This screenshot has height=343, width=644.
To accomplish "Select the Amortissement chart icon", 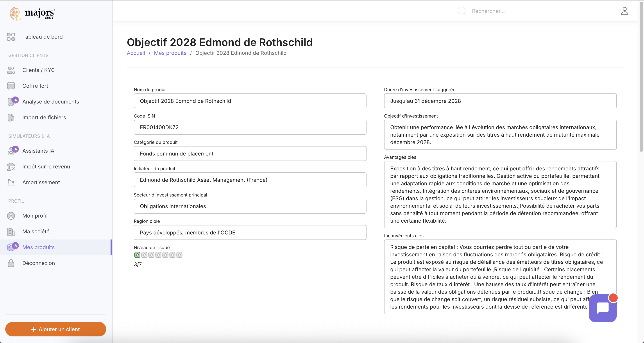I will coord(11,182).
